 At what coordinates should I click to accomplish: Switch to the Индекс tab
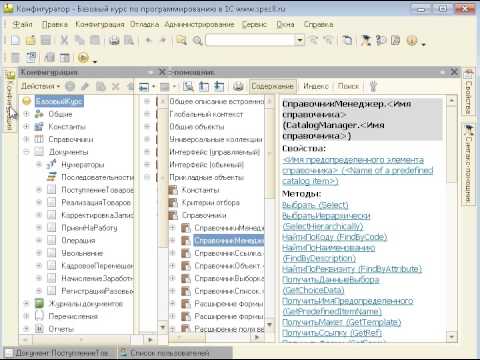pos(316,86)
